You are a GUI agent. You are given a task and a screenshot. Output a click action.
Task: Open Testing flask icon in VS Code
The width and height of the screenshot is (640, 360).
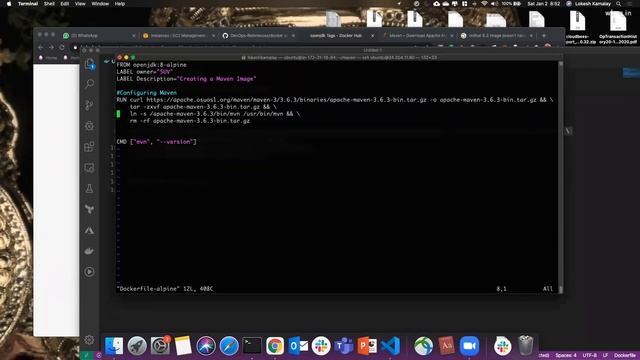[x=89, y=189]
